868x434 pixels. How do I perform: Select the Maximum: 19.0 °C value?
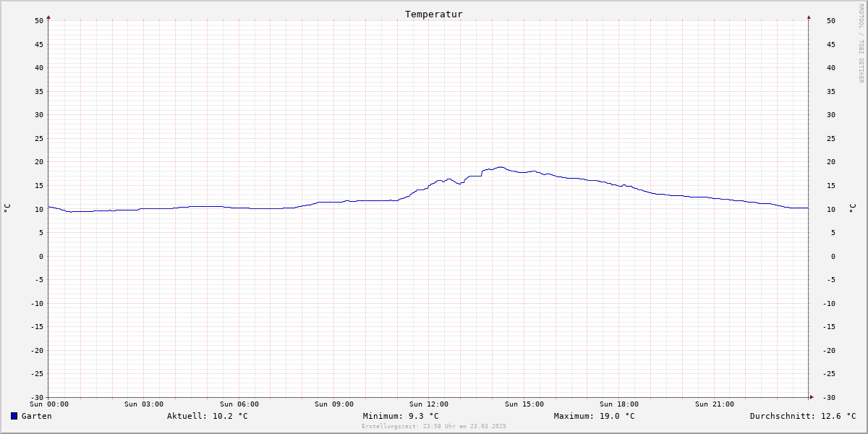[x=595, y=416]
